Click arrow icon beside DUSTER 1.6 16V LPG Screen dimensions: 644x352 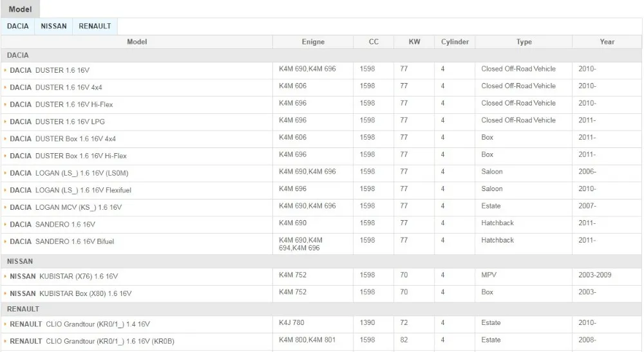[x=6, y=122]
